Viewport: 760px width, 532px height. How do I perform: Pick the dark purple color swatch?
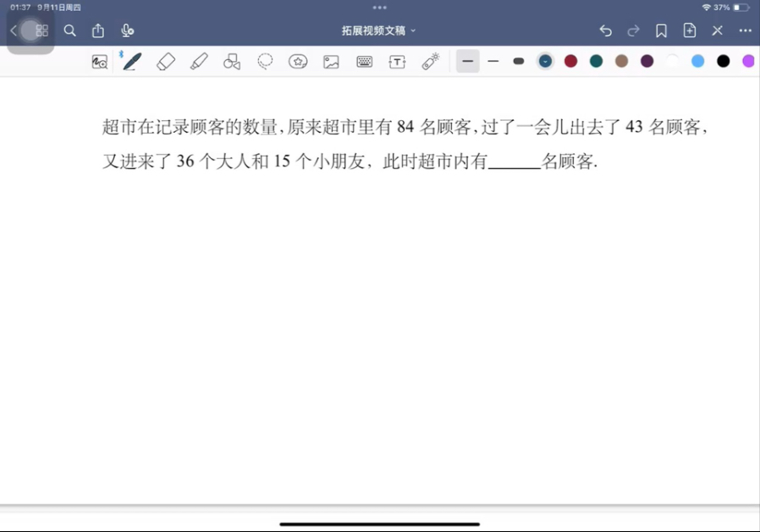tap(647, 61)
